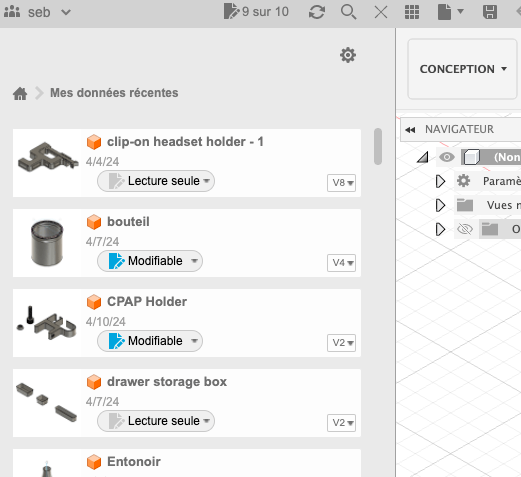This screenshot has width=521, height=477.
Task: Open bouteil thumbnail
Action: [x=47, y=242]
